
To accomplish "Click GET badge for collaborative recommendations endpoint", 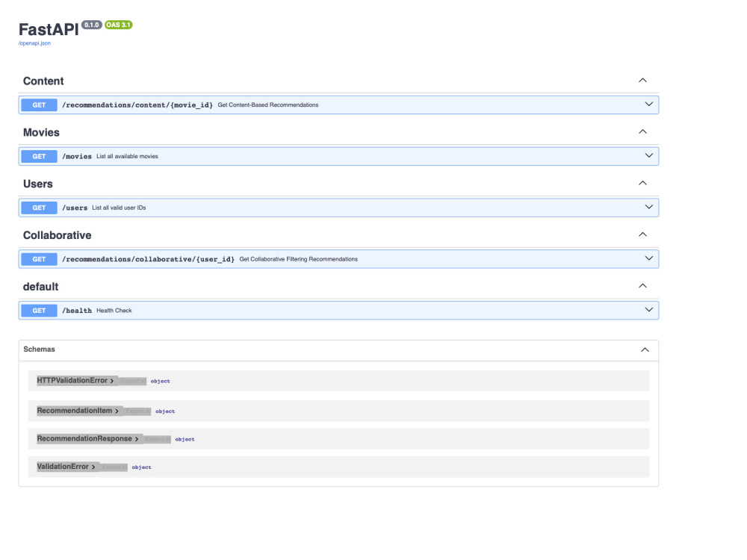I will click(x=39, y=260).
